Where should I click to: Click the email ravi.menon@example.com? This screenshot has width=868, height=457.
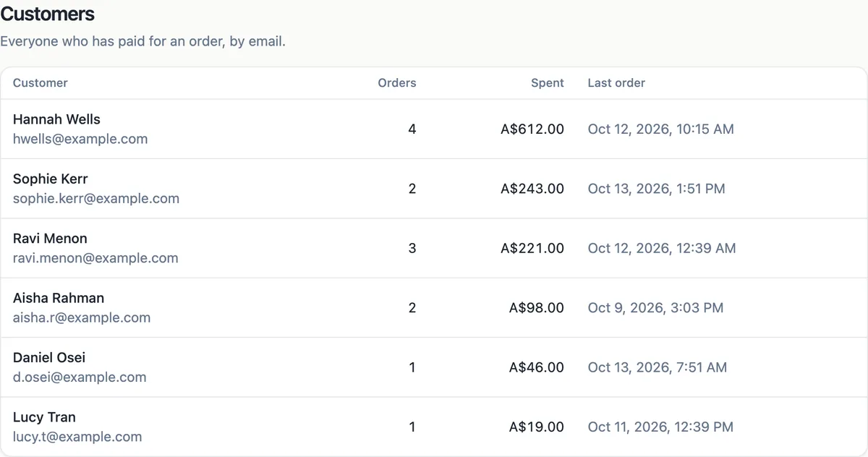[x=95, y=258]
